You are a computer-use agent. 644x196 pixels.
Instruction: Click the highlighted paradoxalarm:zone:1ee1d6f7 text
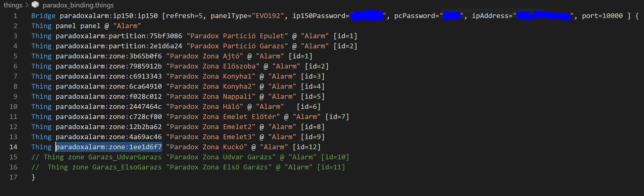pyautogui.click(x=109, y=147)
